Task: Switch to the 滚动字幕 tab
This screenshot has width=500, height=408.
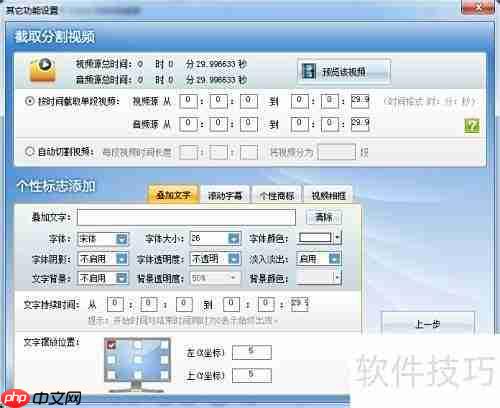Action: (225, 195)
